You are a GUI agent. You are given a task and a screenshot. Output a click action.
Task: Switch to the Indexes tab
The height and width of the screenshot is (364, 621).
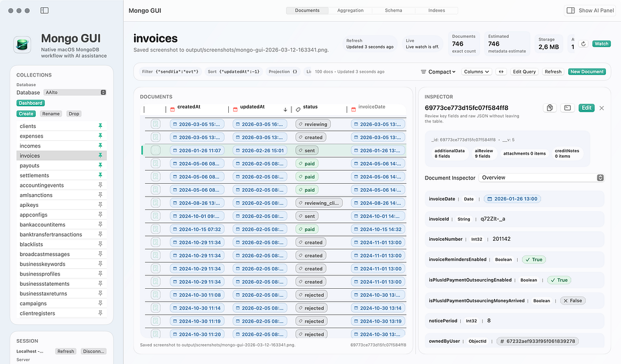[436, 10]
